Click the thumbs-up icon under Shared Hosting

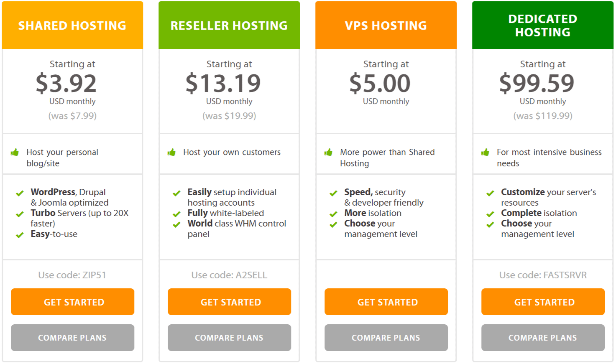coord(15,153)
